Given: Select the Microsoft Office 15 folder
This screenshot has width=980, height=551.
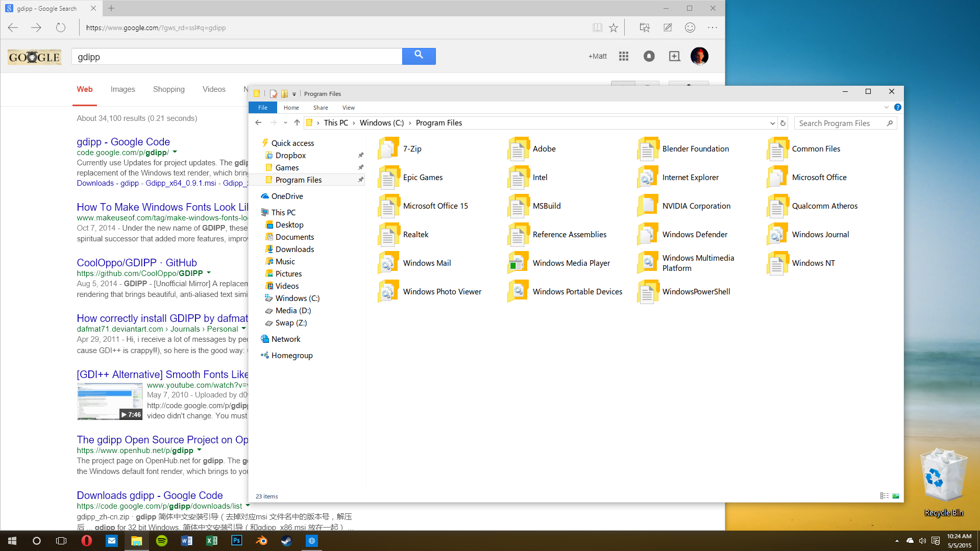Looking at the screenshot, I should click(423, 206).
